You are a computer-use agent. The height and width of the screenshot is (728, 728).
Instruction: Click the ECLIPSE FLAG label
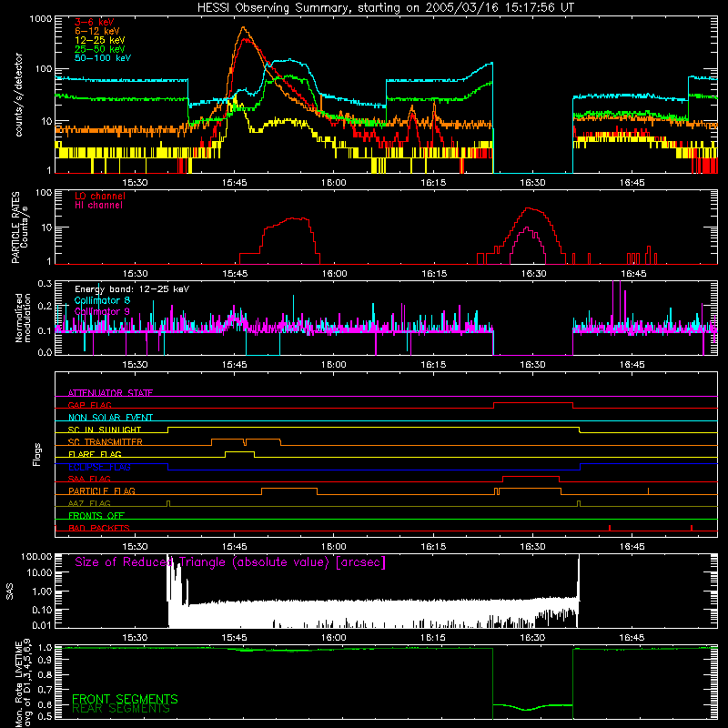[x=99, y=467]
